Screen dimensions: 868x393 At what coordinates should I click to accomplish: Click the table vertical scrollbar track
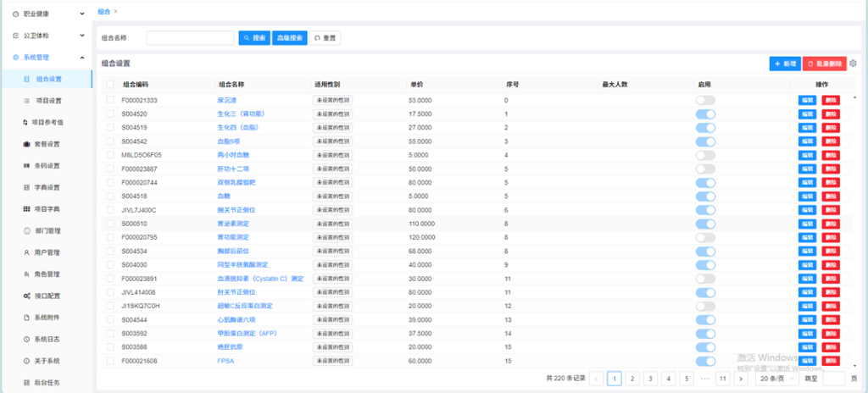coord(854,231)
